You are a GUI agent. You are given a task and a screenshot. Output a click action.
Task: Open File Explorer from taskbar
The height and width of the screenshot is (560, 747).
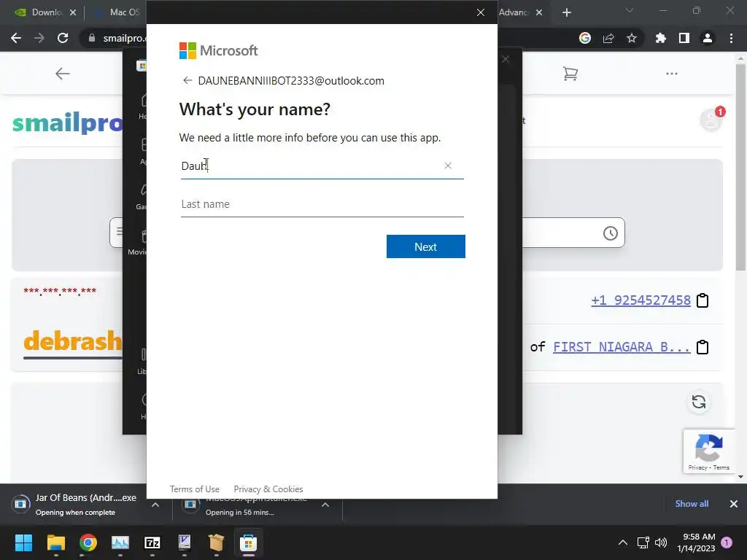point(55,542)
